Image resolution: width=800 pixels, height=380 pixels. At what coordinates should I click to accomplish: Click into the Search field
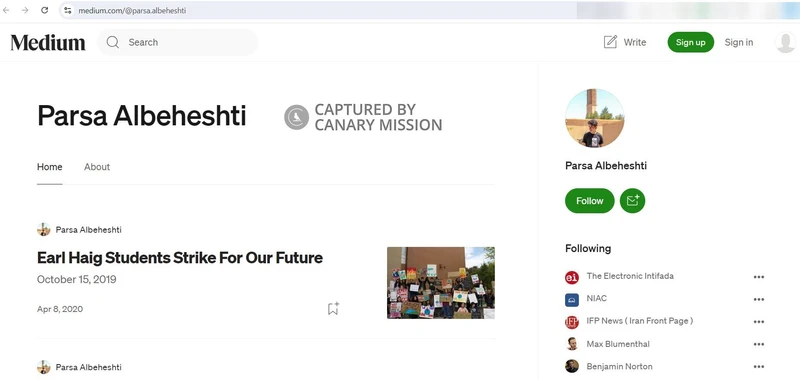(x=178, y=42)
